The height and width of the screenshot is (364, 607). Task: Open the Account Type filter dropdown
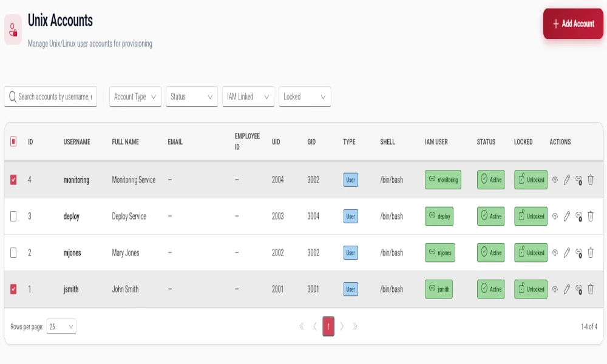[x=135, y=96]
